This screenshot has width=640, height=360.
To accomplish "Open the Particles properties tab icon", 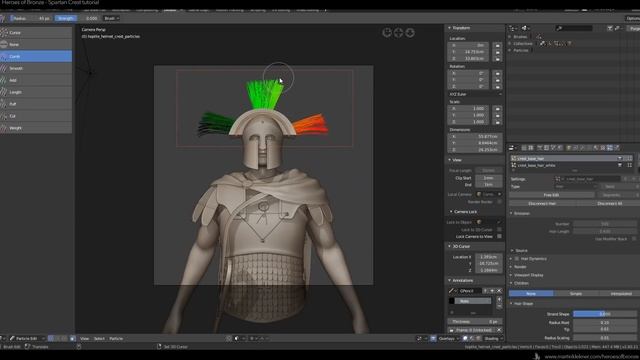I will point(610,148).
